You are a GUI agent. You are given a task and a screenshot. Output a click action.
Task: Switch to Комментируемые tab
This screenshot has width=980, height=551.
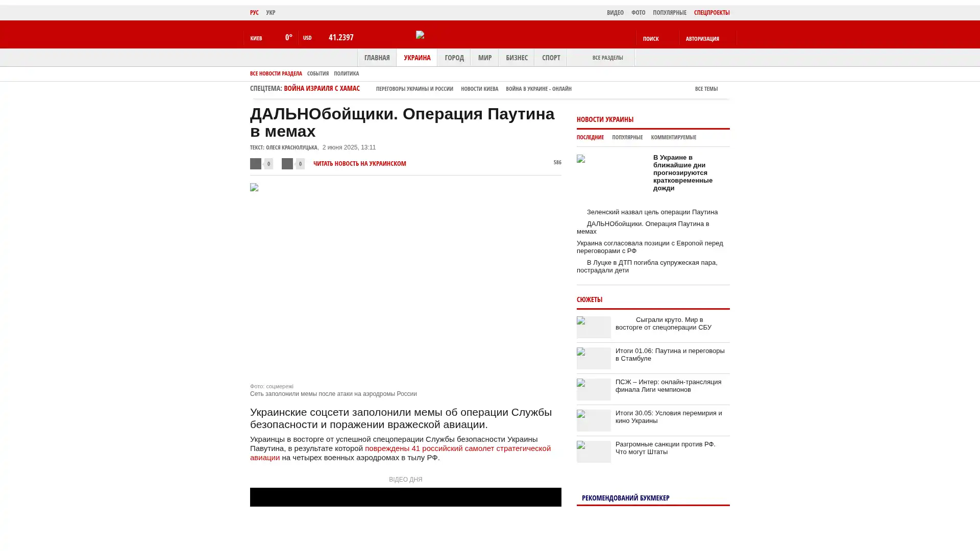[673, 137]
